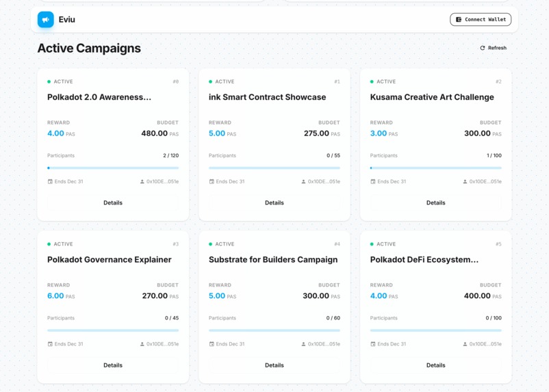Select the ink Smart Contract Showcase title
Screen dimensions: 549x392
coord(267,97)
